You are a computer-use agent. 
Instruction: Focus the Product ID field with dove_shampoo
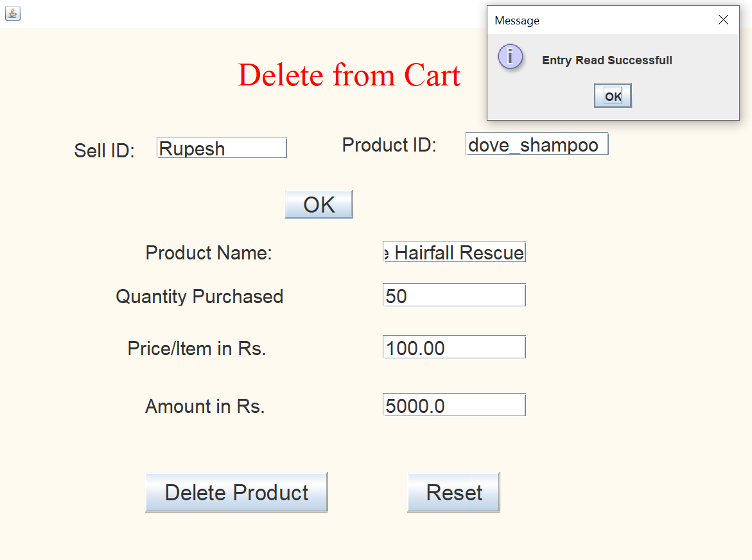(537, 144)
